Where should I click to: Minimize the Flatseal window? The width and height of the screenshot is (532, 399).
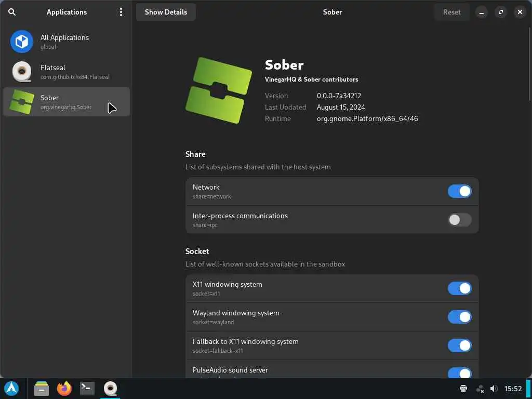pos(481,12)
